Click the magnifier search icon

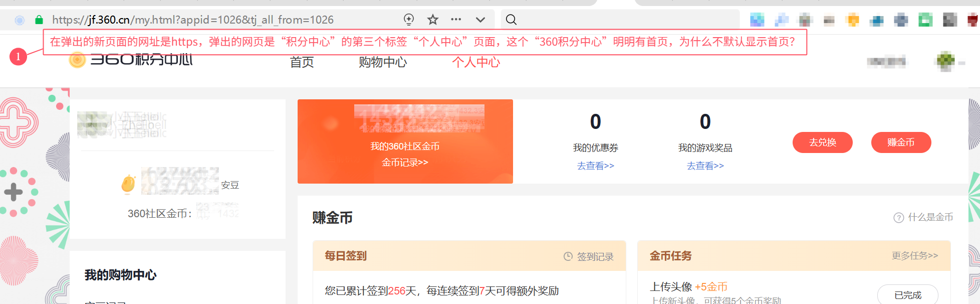(511, 20)
